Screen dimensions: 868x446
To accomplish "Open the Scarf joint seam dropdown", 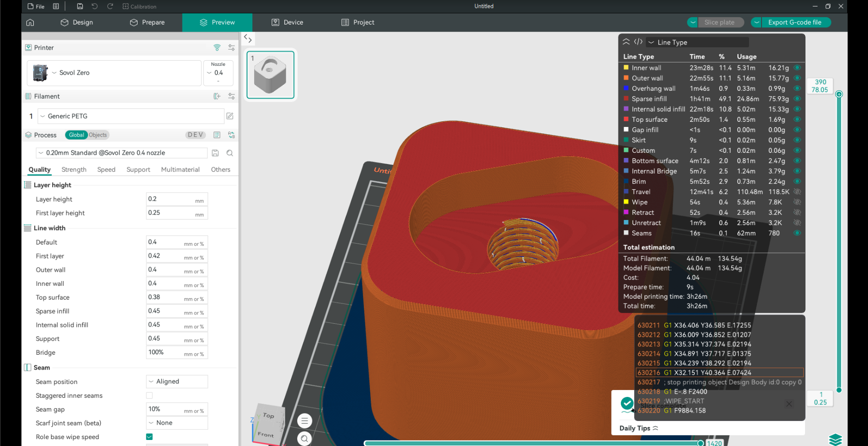I will (x=177, y=423).
